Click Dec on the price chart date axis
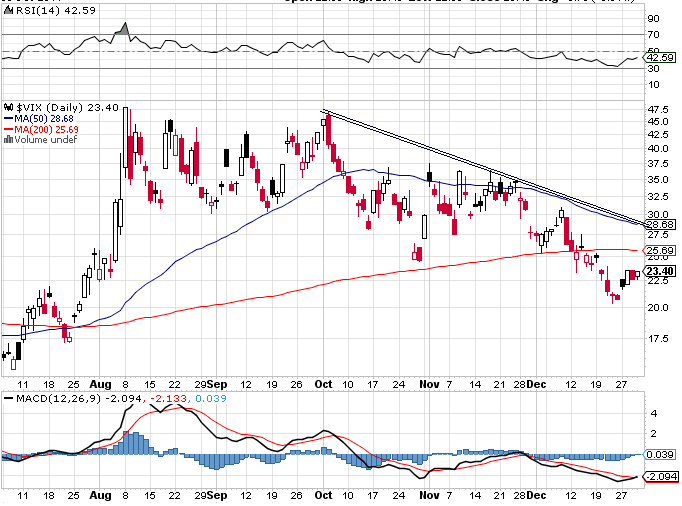The height and width of the screenshot is (506, 682). pos(536,385)
